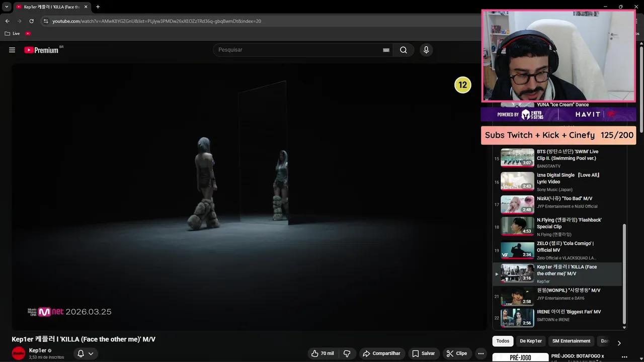Click the BANGTANTV channel name text
644x362 pixels.
coord(548,166)
